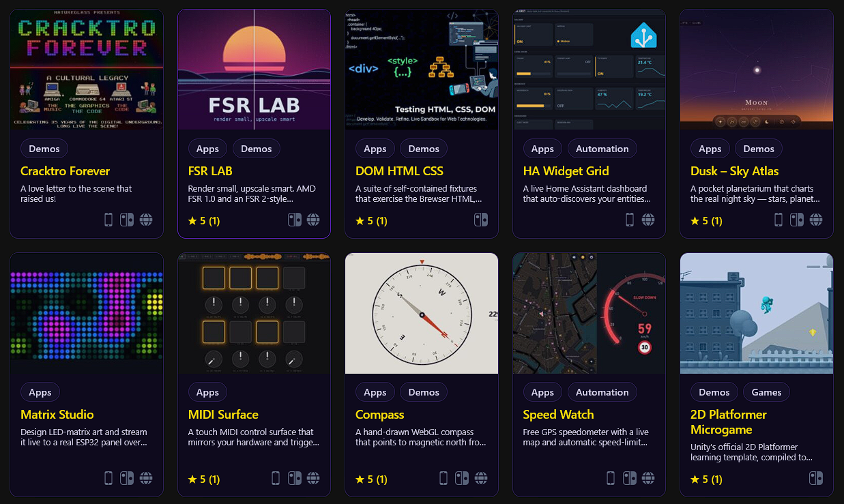This screenshot has height=504, width=844.
Task: Click the Switch console icon on Matrix Studio
Action: (x=127, y=478)
